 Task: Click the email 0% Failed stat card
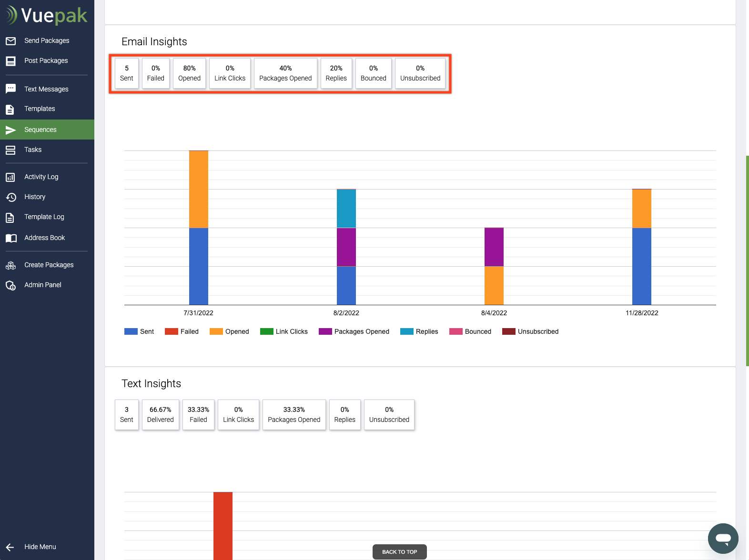(156, 73)
